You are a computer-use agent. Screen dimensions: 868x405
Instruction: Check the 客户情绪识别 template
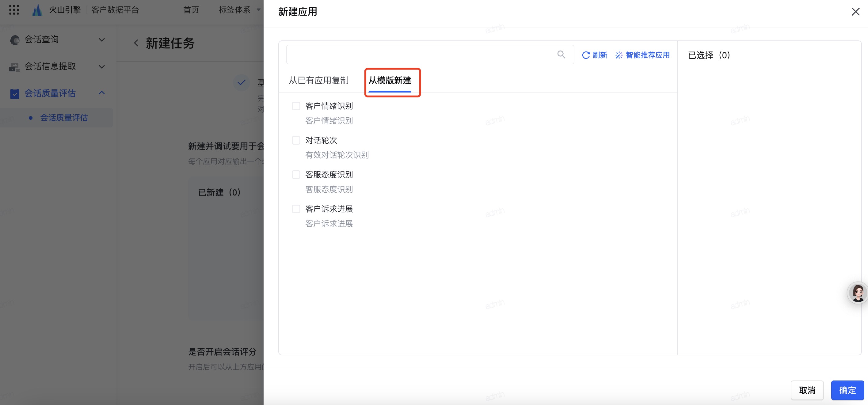(x=296, y=106)
